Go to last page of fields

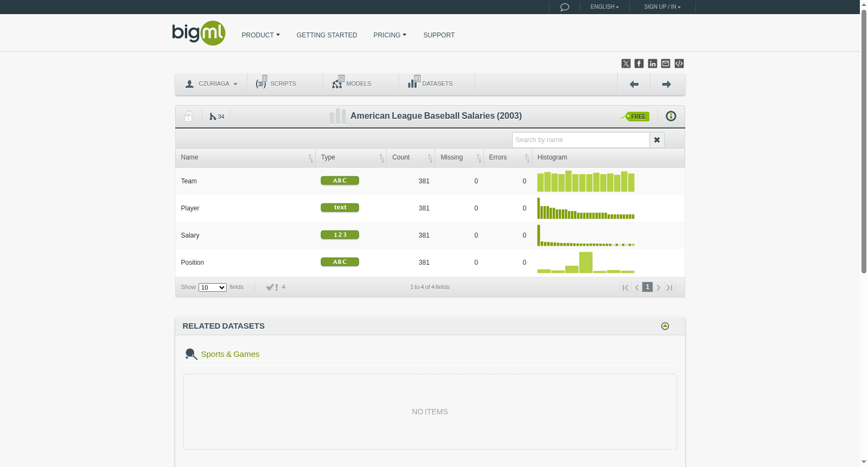click(x=670, y=287)
